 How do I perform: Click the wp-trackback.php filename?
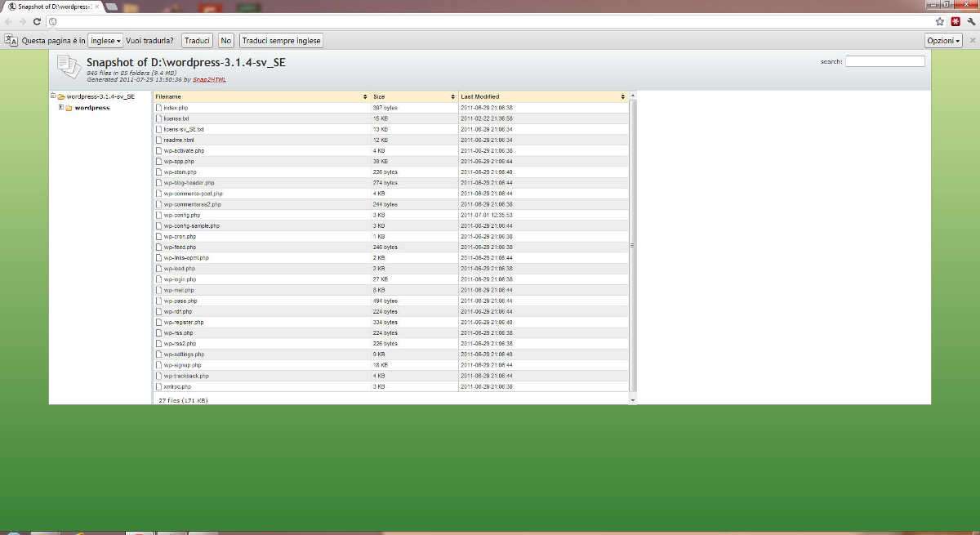click(186, 376)
